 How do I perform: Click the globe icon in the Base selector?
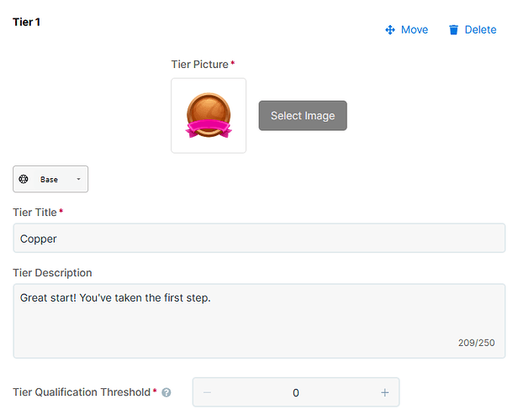(24, 179)
